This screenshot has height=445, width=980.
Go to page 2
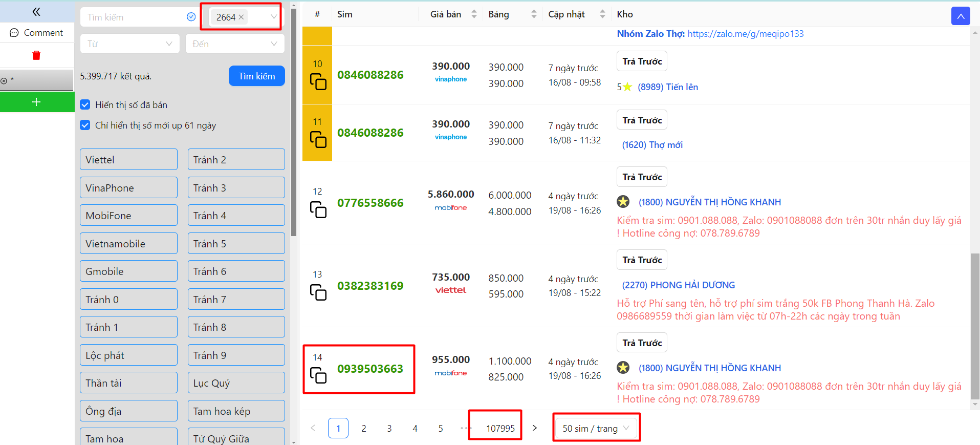(364, 428)
